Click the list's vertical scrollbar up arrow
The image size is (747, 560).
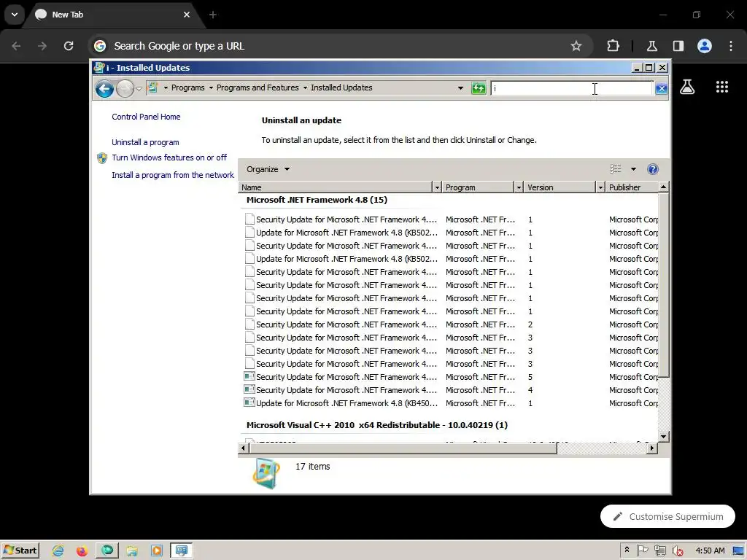[x=664, y=187]
